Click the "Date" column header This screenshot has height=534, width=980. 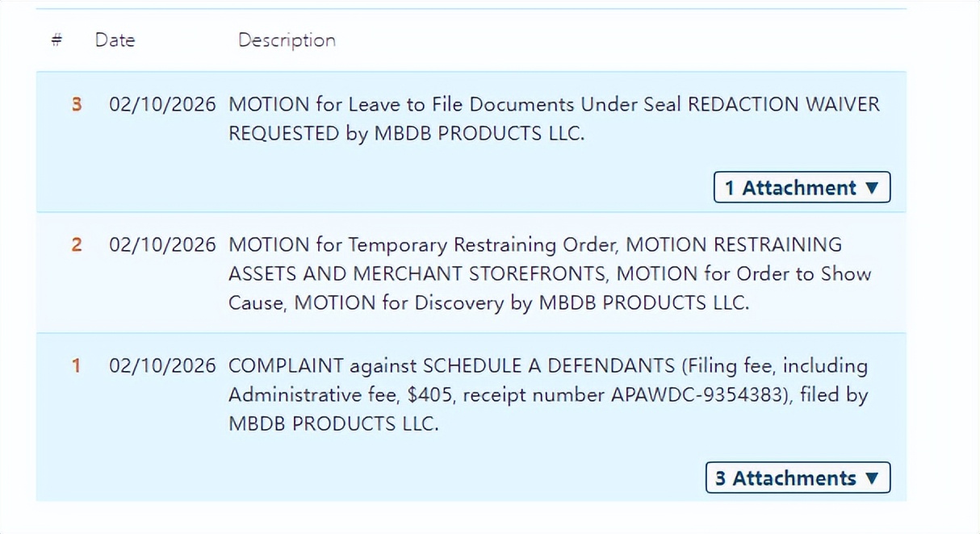pyautogui.click(x=115, y=40)
